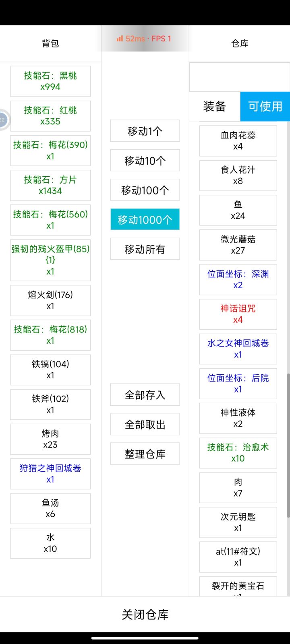
Task: Click the warehouse list scrollbar
Action: (288, 445)
